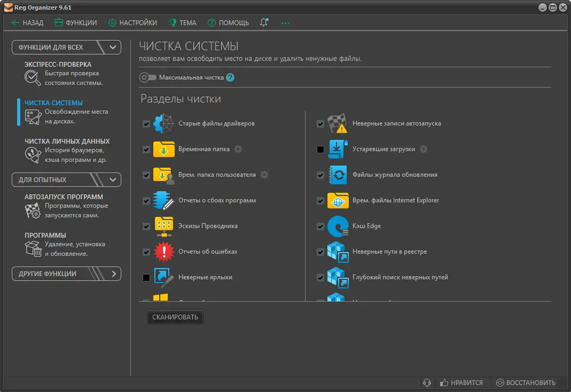Click the Глубокий поиск неверных путей label

click(400, 277)
